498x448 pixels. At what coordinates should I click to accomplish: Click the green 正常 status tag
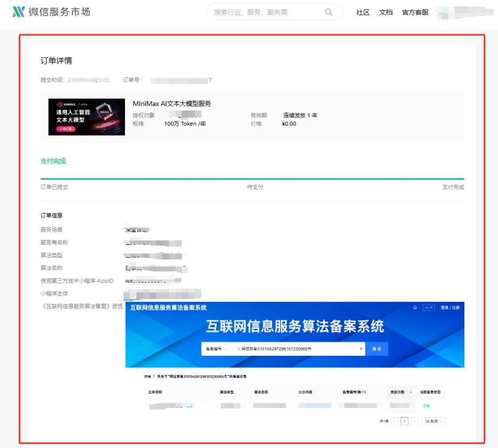[426, 406]
